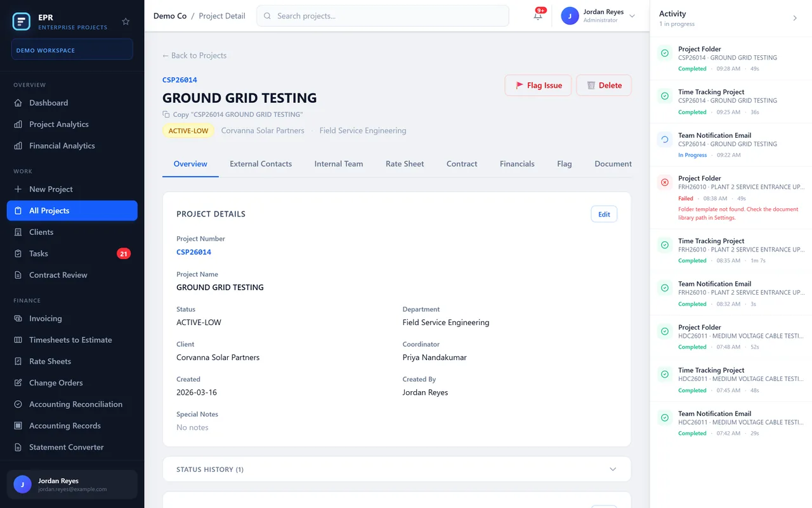Viewport: 812px width, 508px height.
Task: Click the in-progress spinner for Team Notification Email
Action: point(665,139)
